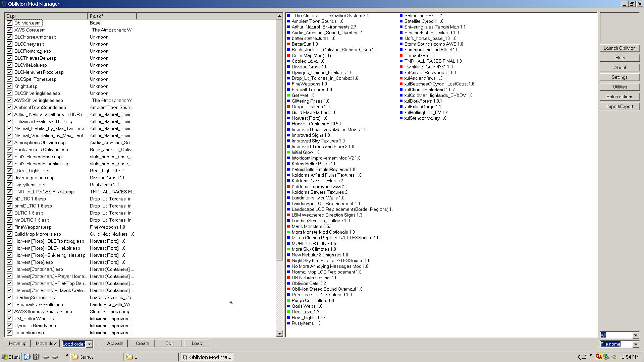
Task: Open the File name sort dropdown
Action: coord(636,344)
